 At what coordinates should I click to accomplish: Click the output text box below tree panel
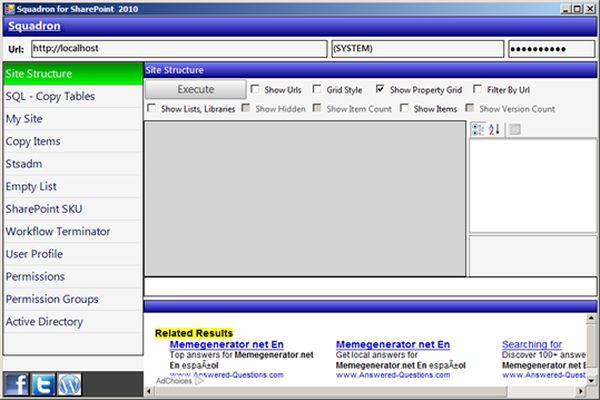(370, 287)
